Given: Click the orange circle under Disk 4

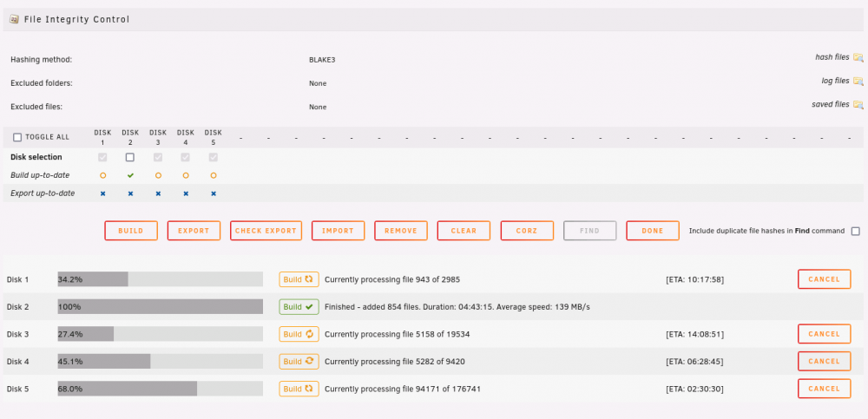Looking at the screenshot, I should (x=186, y=175).
